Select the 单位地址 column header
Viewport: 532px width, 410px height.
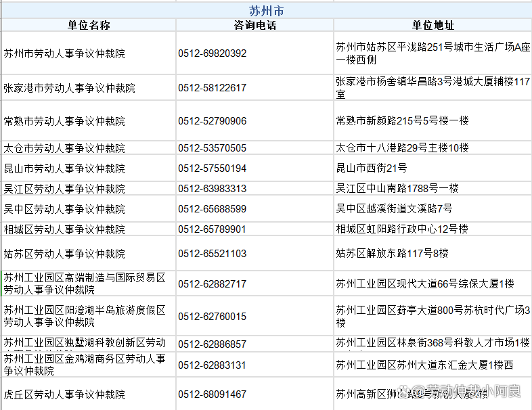[x=433, y=25]
